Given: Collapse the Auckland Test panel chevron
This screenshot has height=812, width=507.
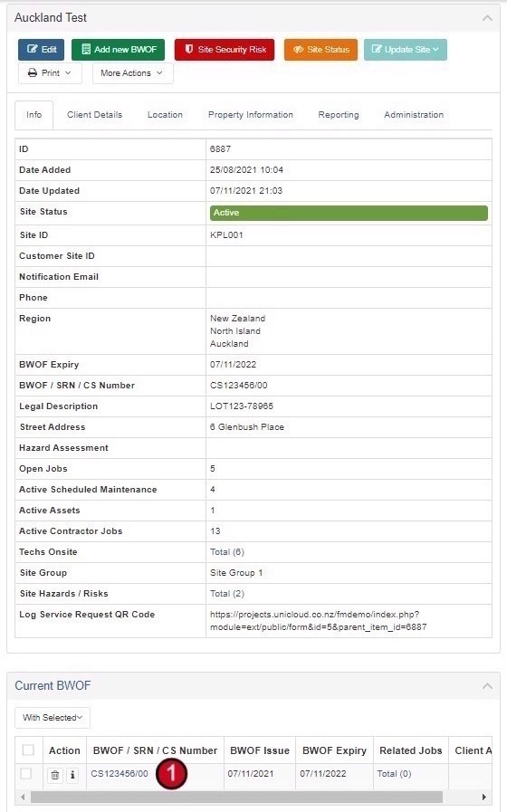Looking at the screenshot, I should pos(487,18).
